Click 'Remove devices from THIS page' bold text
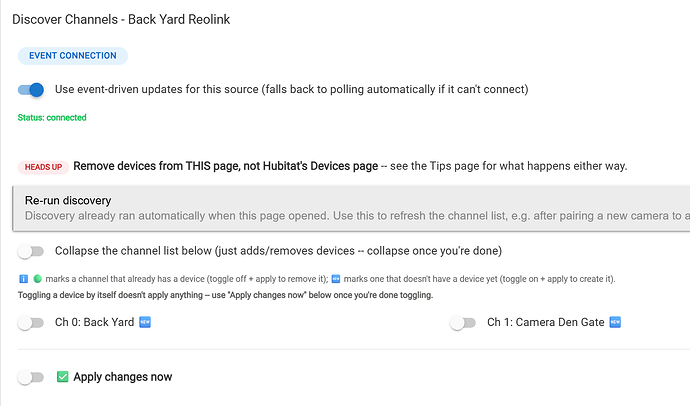The height and width of the screenshot is (406, 690). [157, 166]
